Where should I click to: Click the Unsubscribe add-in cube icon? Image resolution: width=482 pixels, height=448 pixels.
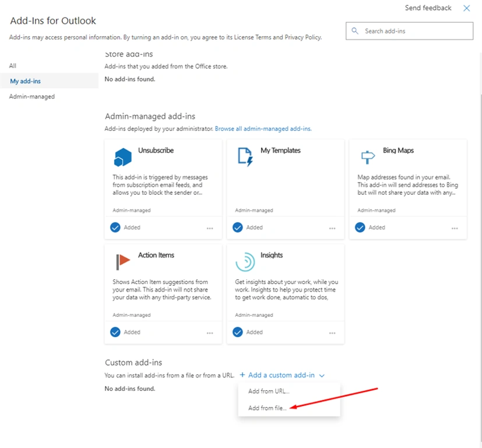pyautogui.click(x=122, y=157)
